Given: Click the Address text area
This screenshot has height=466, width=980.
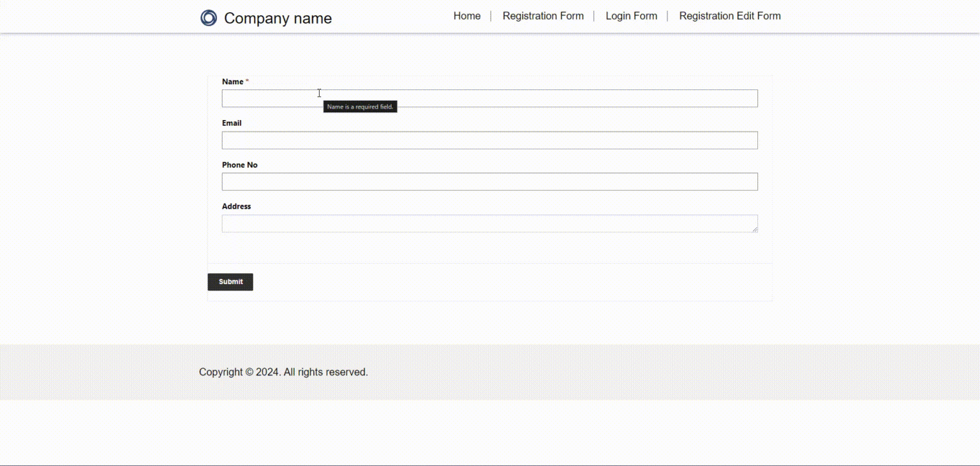Looking at the screenshot, I should pos(489,223).
